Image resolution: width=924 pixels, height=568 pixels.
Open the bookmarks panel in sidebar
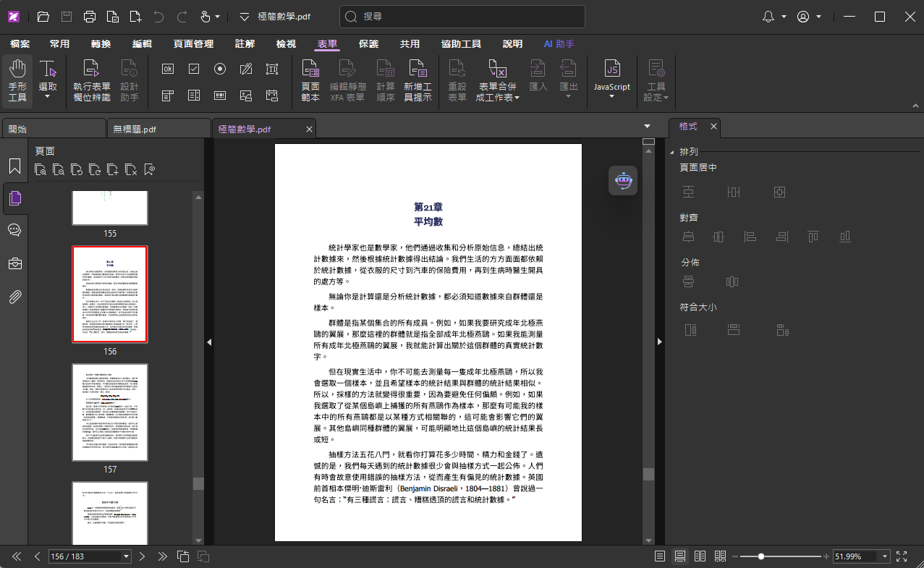[14, 166]
